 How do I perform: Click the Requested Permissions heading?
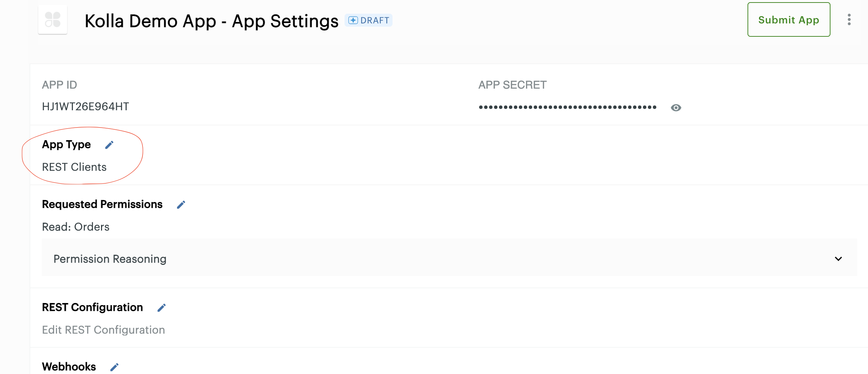pos(102,204)
